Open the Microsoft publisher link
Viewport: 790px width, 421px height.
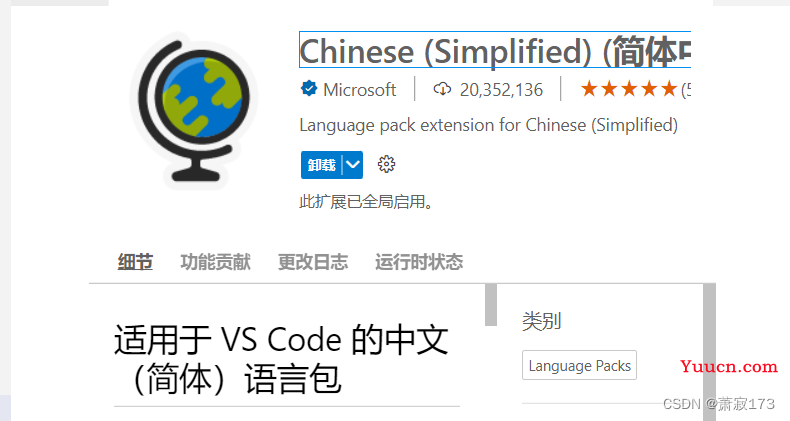pyautogui.click(x=360, y=90)
